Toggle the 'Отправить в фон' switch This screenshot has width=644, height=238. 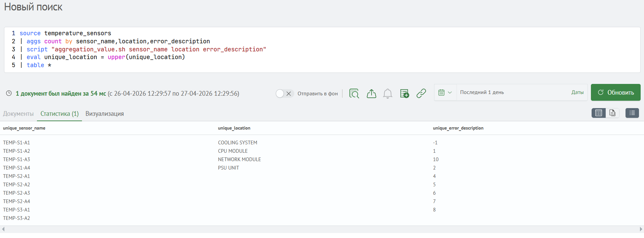point(285,94)
